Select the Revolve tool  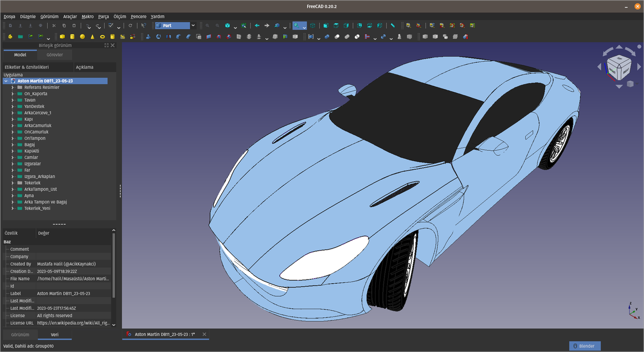tap(159, 36)
